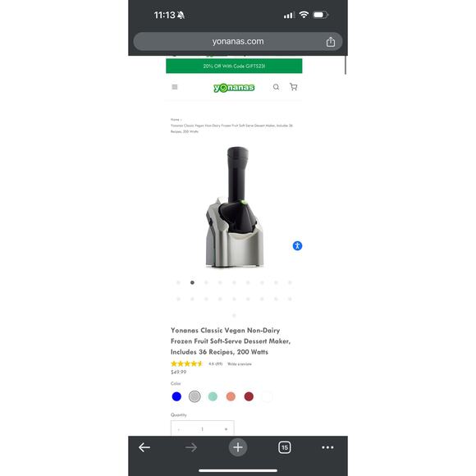Open browser three-dots more menu
Screen dimensions: 476x476
point(327,447)
